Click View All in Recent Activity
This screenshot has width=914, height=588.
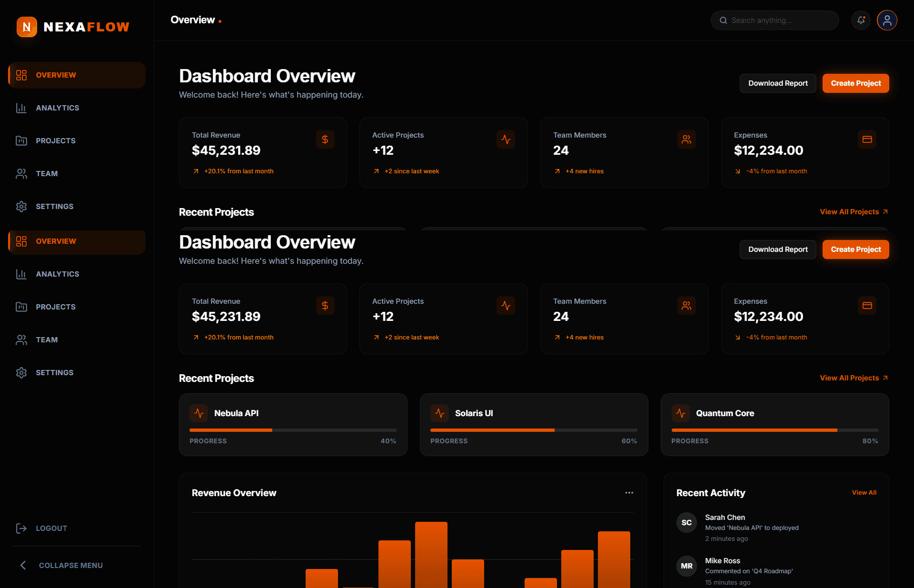tap(864, 493)
